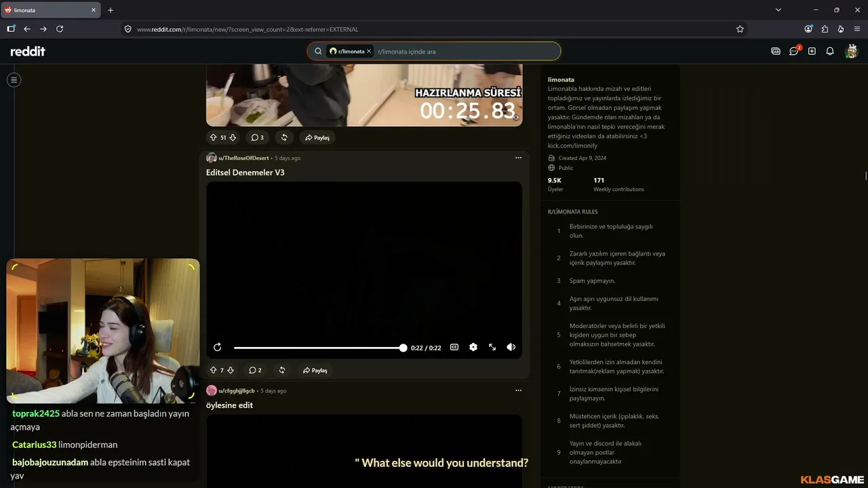Open options menu for cfgghjjllgcb post
The height and width of the screenshot is (488, 868).
518,390
